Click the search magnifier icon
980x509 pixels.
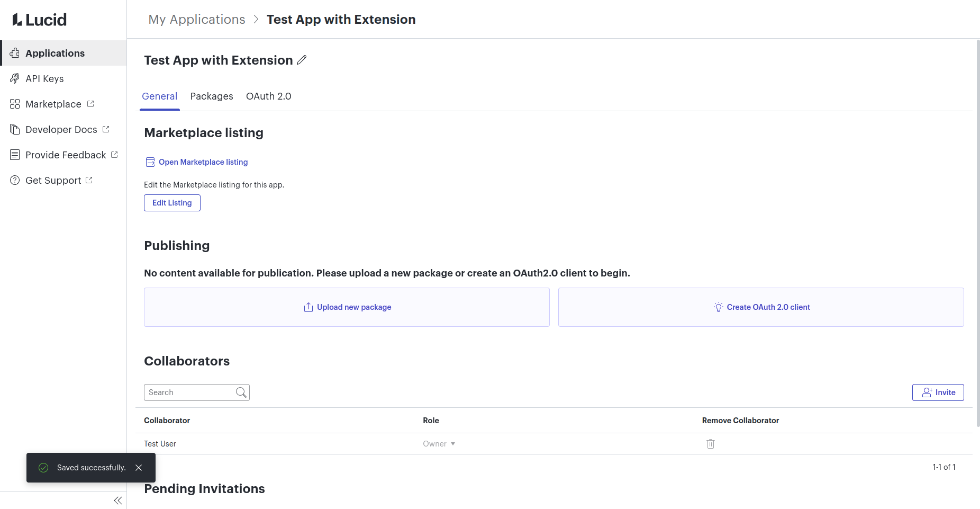click(x=241, y=392)
